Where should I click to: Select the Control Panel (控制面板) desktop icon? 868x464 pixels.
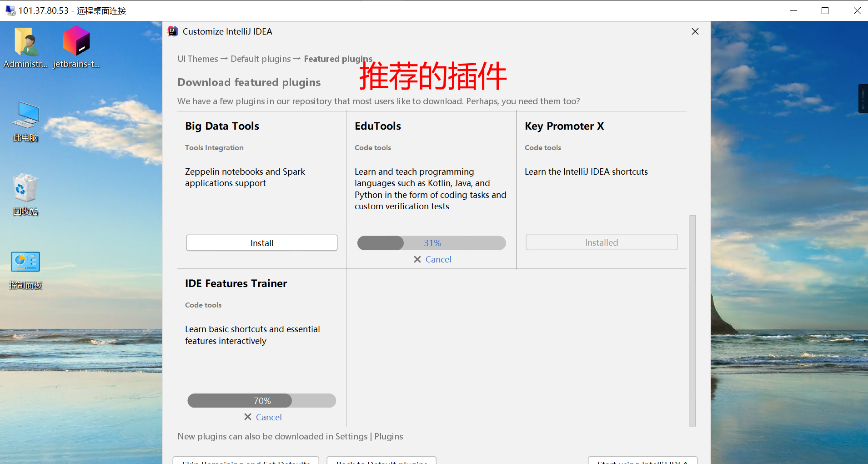25,270
